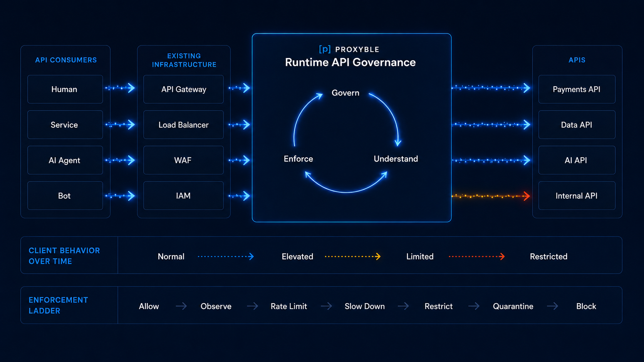644x362 pixels.
Task: Click the arrow between Quarantine and Block
Action: [x=553, y=306]
